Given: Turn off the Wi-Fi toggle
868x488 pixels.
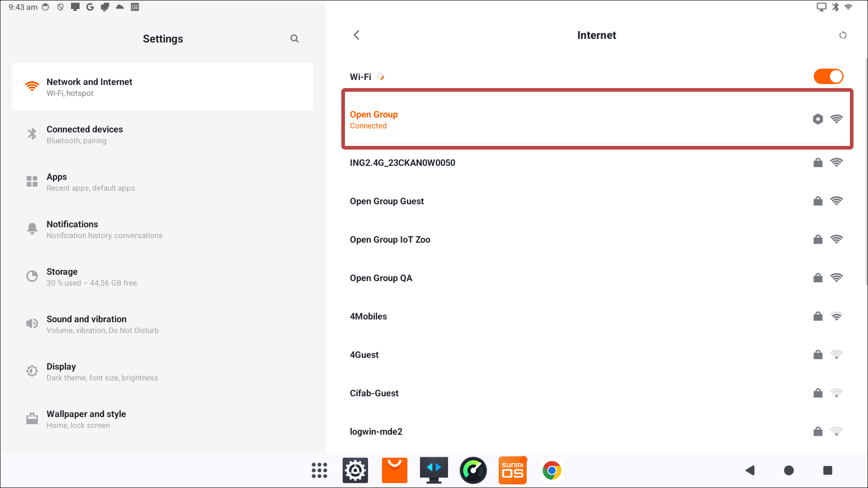Looking at the screenshot, I should pos(828,76).
